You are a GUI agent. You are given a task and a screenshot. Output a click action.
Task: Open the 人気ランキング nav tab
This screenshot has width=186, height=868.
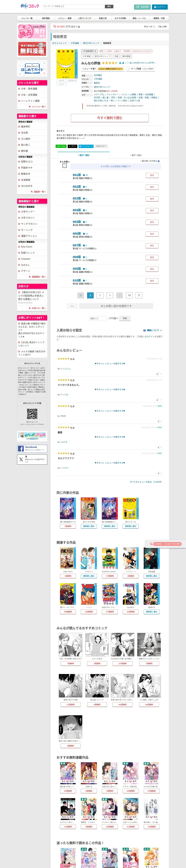point(84,18)
